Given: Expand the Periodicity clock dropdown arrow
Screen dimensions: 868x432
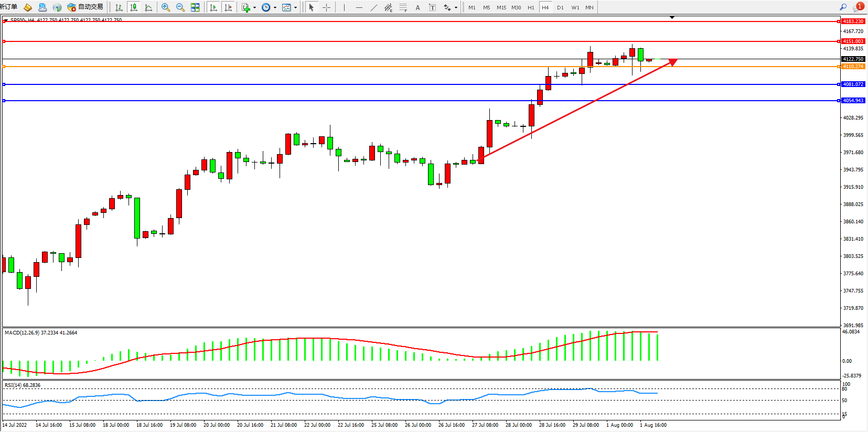Looking at the screenshot, I should (275, 7).
